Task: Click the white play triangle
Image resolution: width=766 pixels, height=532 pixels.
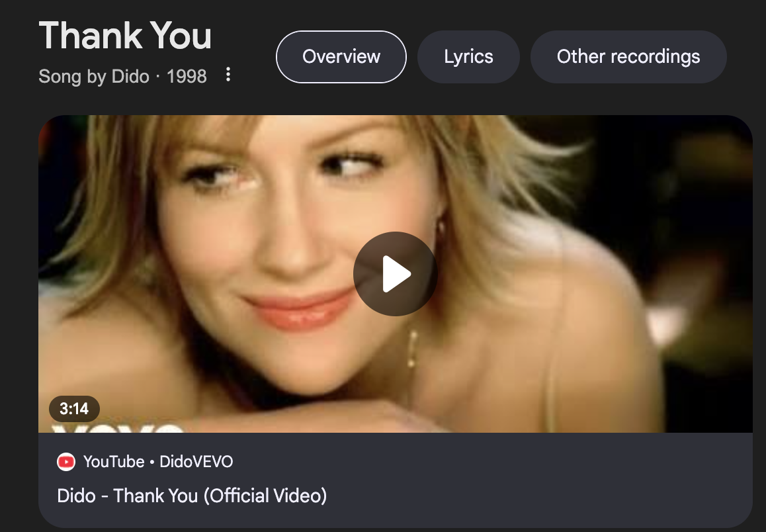Action: click(397, 274)
